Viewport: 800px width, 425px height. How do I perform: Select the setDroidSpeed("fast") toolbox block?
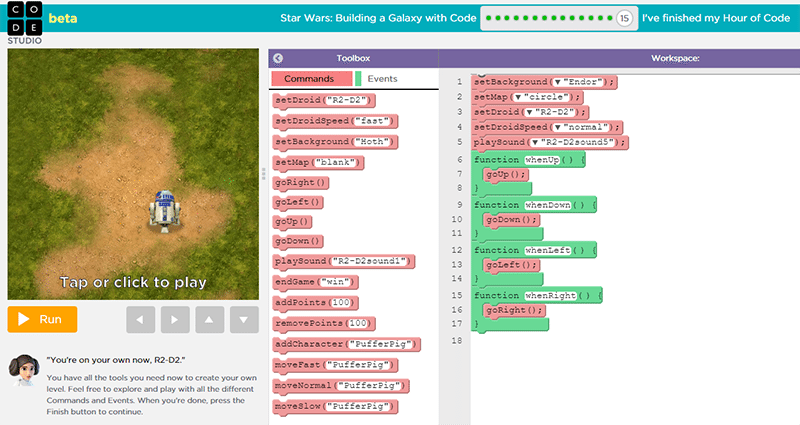(335, 121)
